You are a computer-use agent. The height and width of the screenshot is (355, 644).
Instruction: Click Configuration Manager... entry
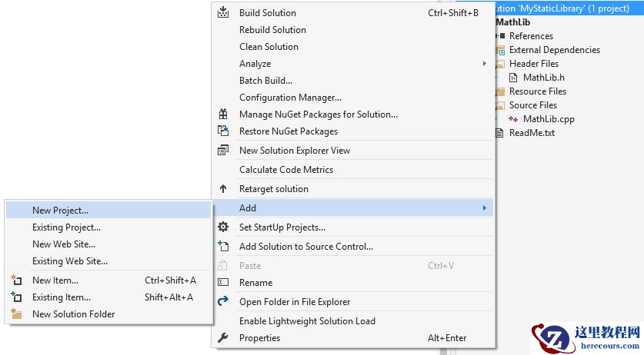[290, 97]
